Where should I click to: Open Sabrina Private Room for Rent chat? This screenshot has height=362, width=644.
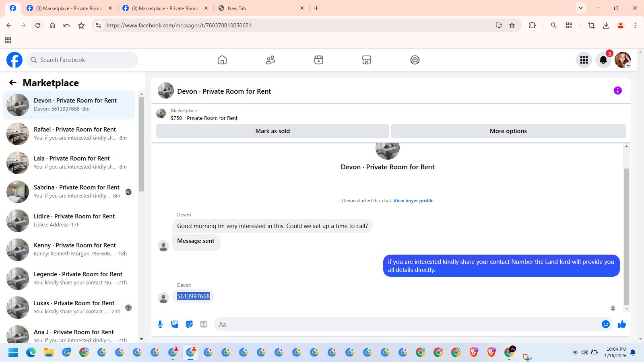pos(69,192)
